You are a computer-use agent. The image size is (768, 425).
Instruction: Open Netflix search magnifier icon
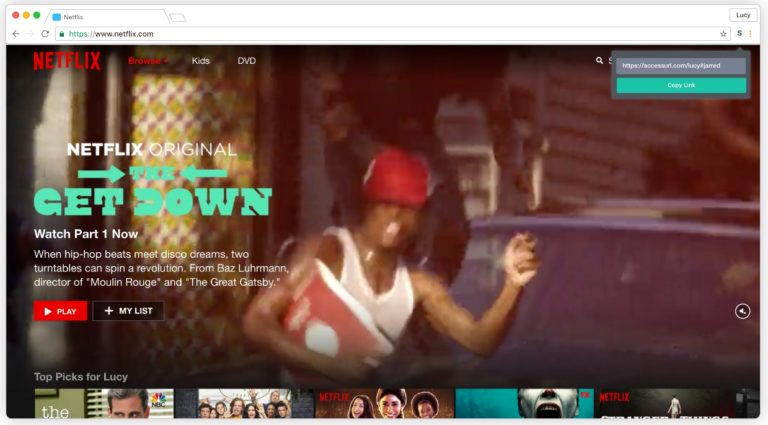(599, 60)
